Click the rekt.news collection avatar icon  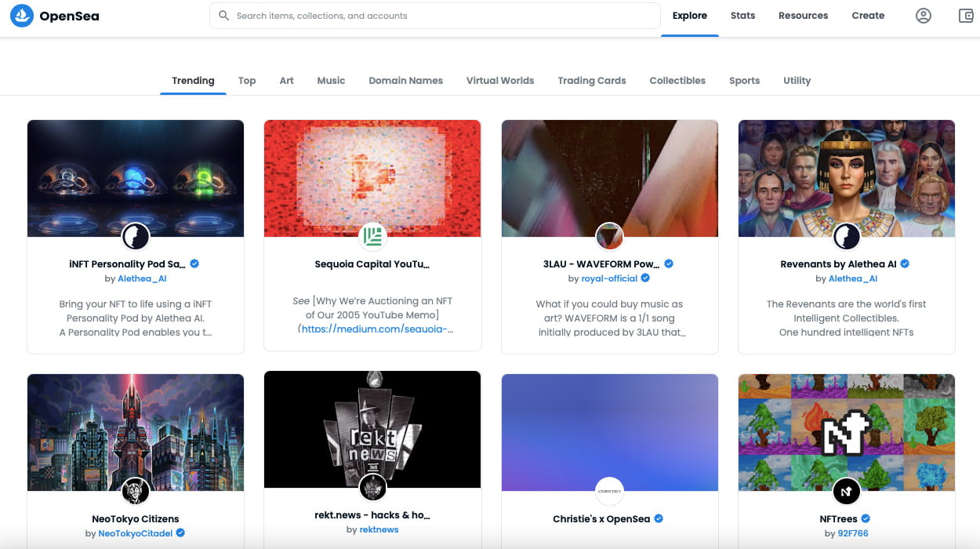click(373, 487)
